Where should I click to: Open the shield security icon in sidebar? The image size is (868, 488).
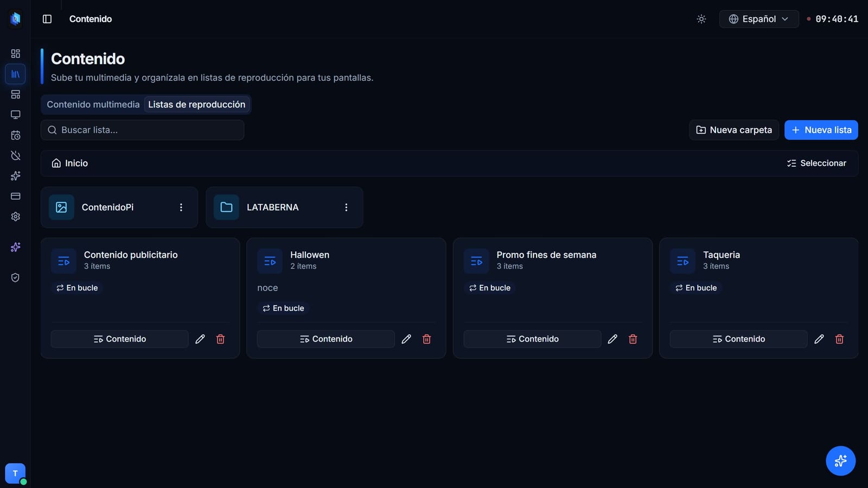click(x=15, y=277)
